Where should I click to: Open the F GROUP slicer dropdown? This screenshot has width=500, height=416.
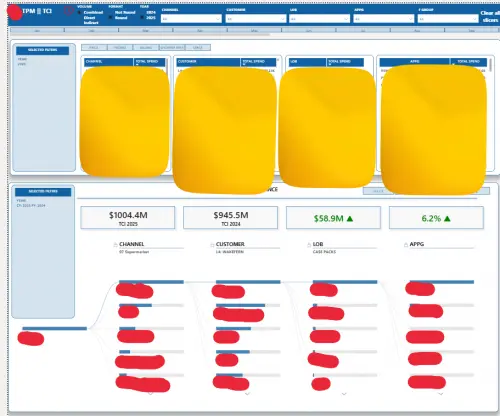pyautogui.click(x=448, y=19)
